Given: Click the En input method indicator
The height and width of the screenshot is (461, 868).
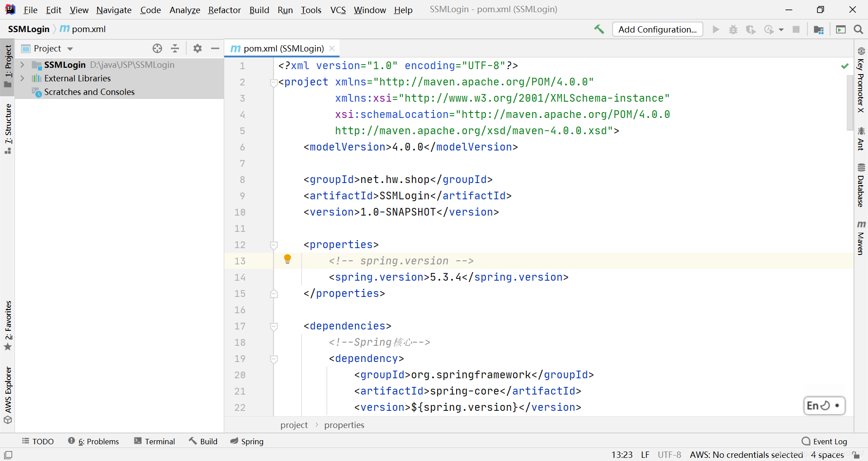Looking at the screenshot, I should point(824,405).
